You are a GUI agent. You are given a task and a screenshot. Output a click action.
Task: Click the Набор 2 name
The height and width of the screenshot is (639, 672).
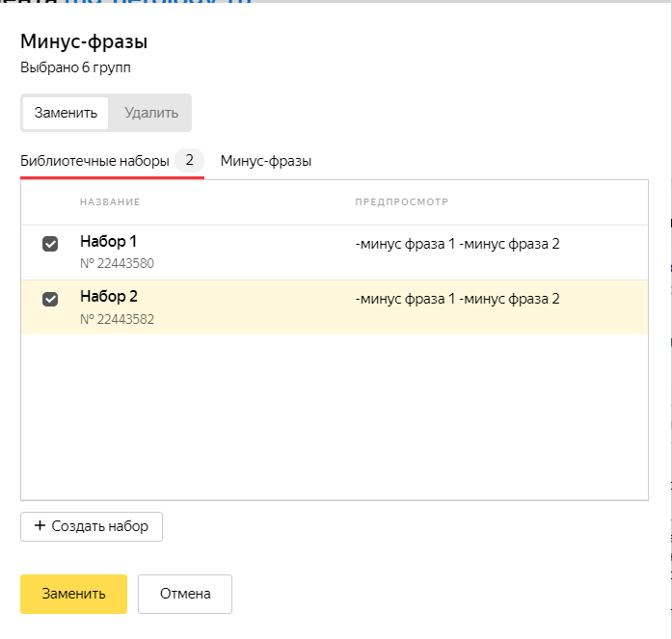click(x=109, y=297)
